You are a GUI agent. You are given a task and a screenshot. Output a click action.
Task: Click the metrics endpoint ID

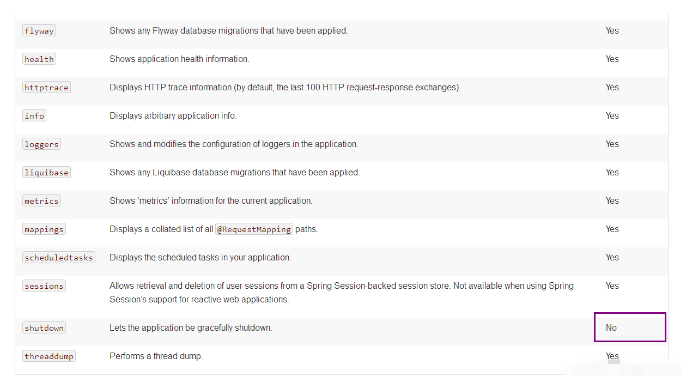point(41,201)
